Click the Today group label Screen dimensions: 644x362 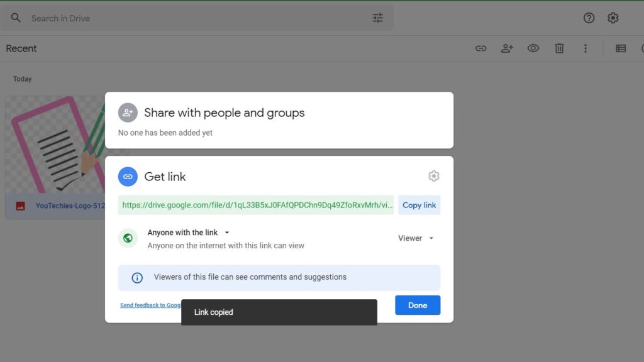22,79
